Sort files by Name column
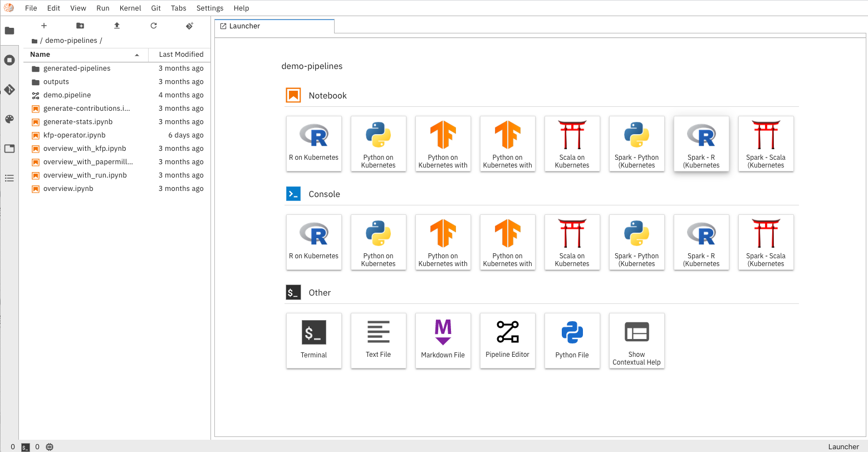This screenshot has height=452, width=868. 84,55
